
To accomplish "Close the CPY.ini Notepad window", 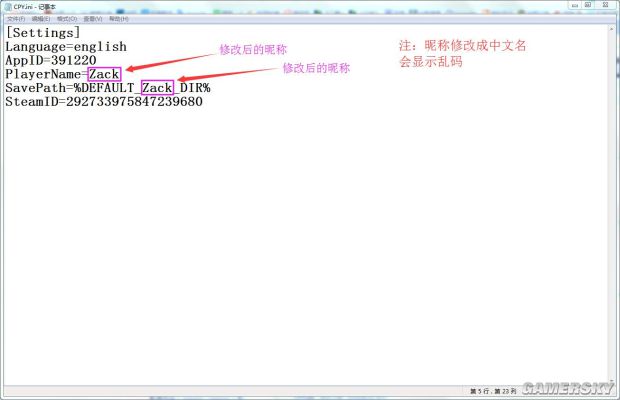I will click(603, 5).
